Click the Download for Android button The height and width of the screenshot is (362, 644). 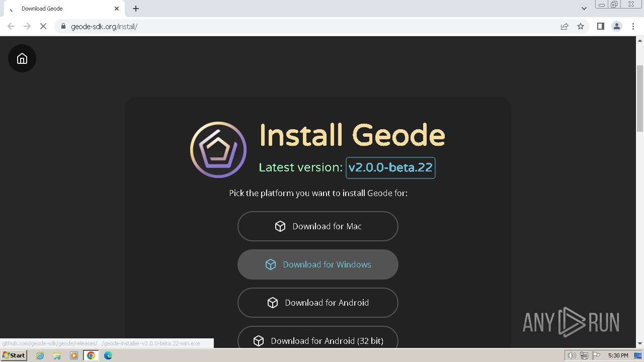(318, 303)
